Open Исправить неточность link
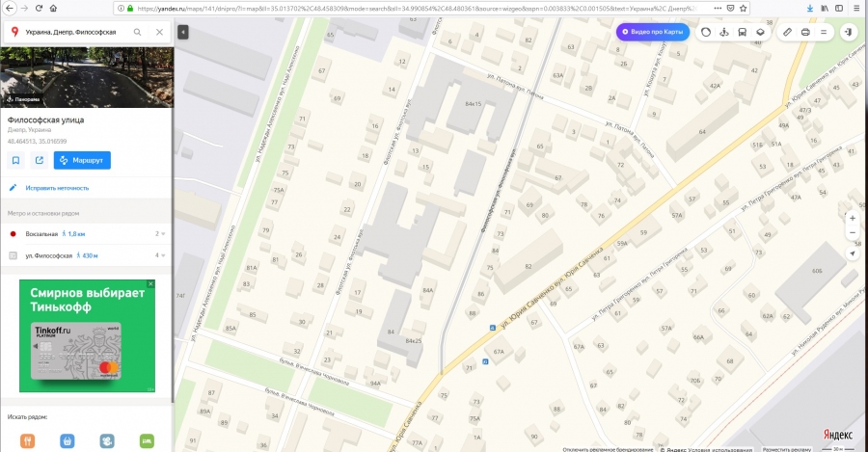The image size is (868, 452). click(57, 188)
